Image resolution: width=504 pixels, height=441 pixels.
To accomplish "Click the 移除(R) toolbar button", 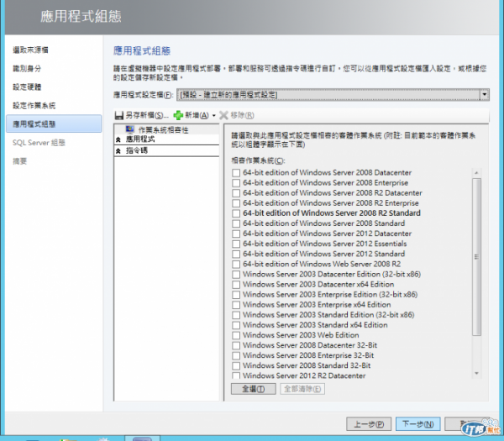I will [237, 115].
